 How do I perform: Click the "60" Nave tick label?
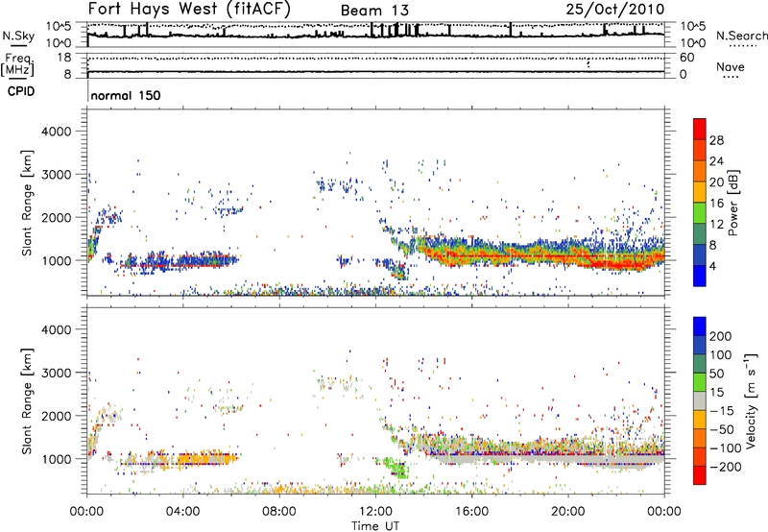click(686, 58)
